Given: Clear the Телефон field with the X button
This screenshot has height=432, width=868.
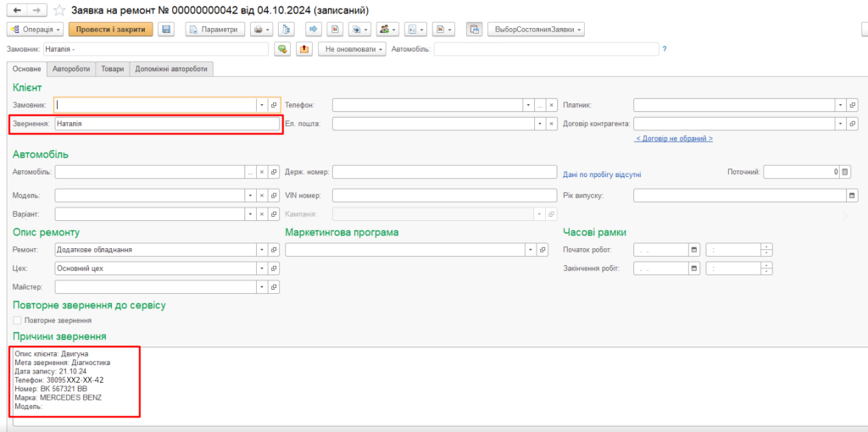Looking at the screenshot, I should click(x=551, y=105).
